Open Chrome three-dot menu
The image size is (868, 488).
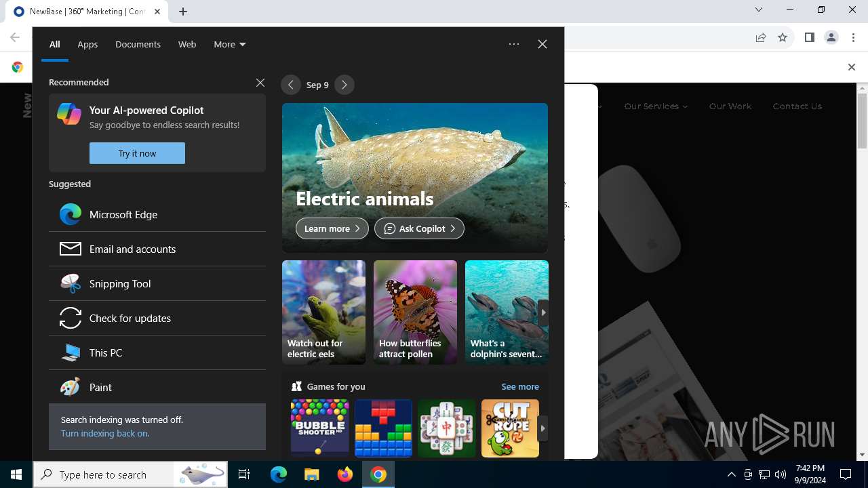pos(853,38)
